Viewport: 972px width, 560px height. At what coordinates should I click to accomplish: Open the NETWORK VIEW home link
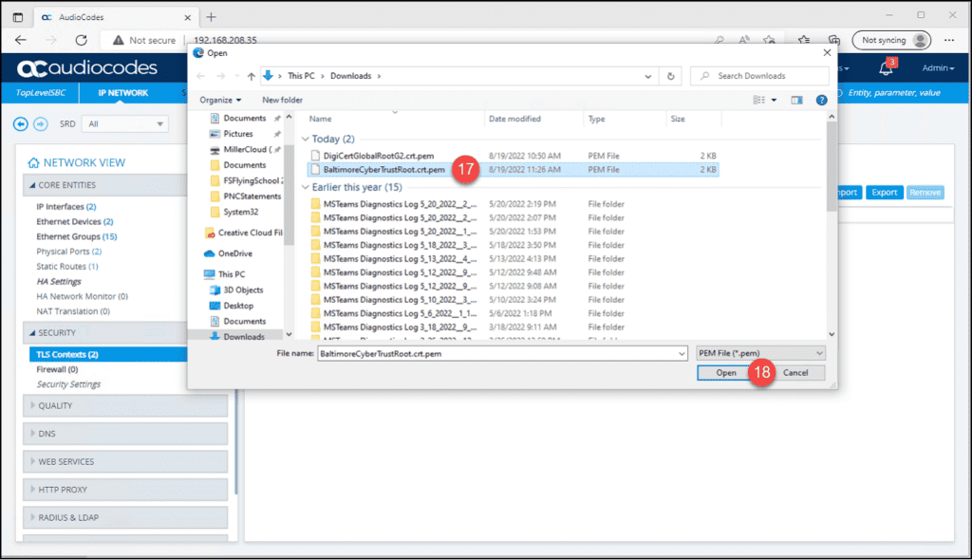coord(76,162)
